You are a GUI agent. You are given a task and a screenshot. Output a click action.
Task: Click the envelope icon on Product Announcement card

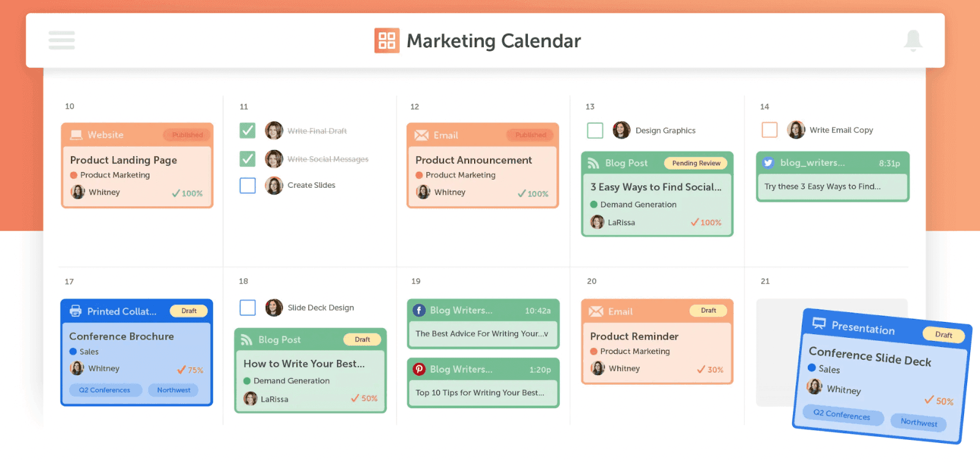[x=421, y=135]
